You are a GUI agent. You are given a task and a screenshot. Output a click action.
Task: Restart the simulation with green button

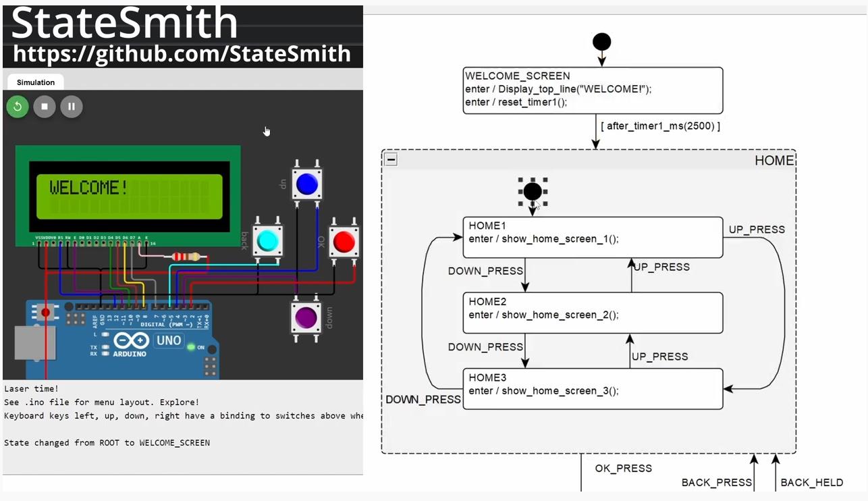click(x=18, y=107)
